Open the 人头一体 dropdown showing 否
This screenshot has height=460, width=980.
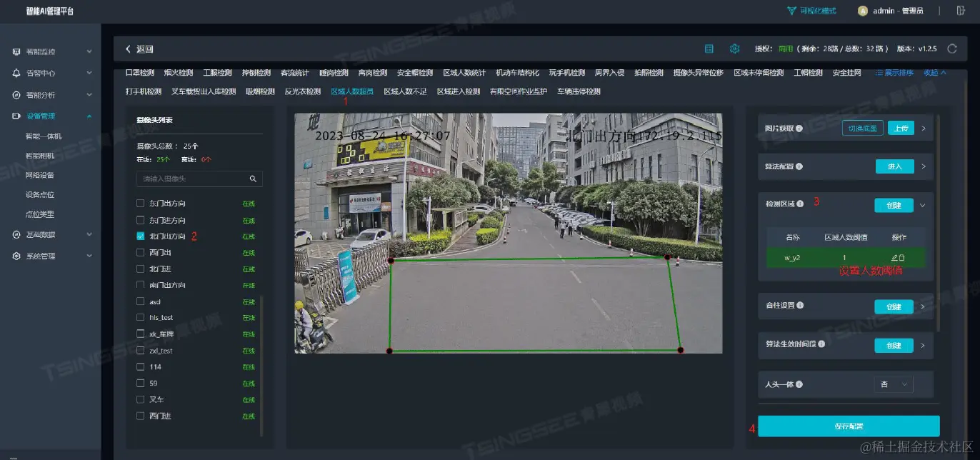(894, 384)
